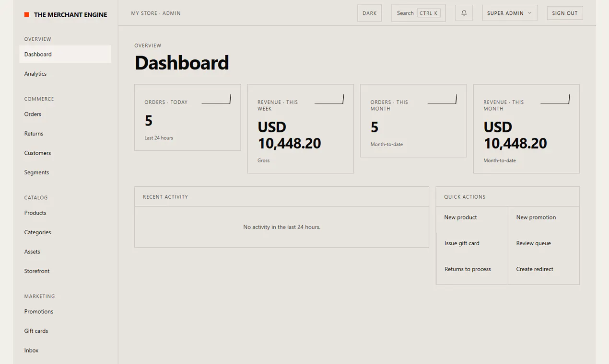Screen dimensions: 609x364
Task: Click the "Dashboard" page heading
Action: tap(182, 63)
